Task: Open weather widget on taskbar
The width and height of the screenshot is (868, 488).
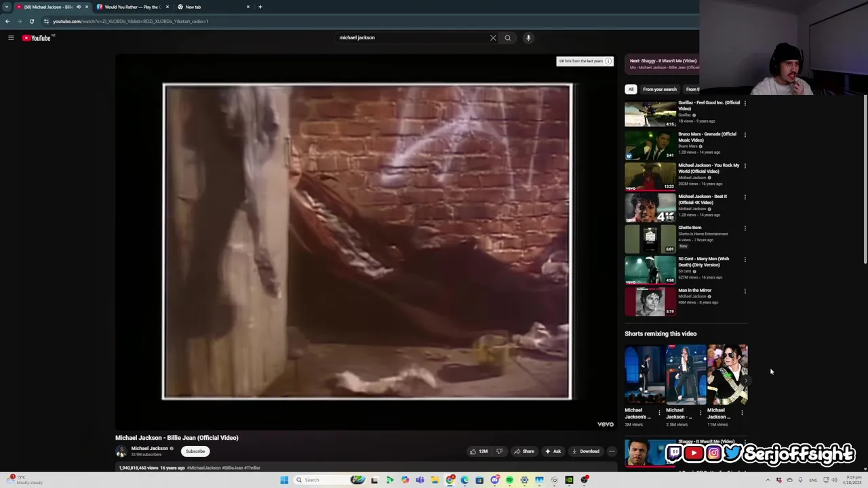Action: [24, 480]
